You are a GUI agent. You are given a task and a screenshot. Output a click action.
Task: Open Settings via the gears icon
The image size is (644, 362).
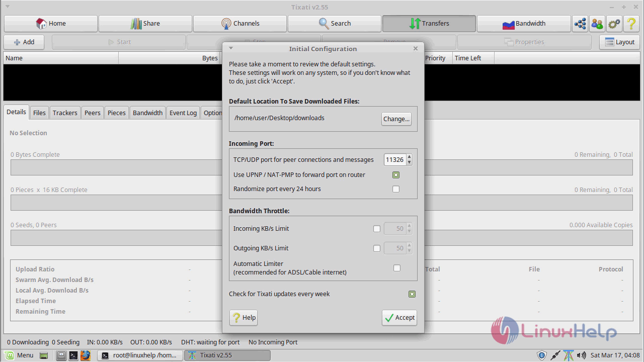[x=614, y=24]
